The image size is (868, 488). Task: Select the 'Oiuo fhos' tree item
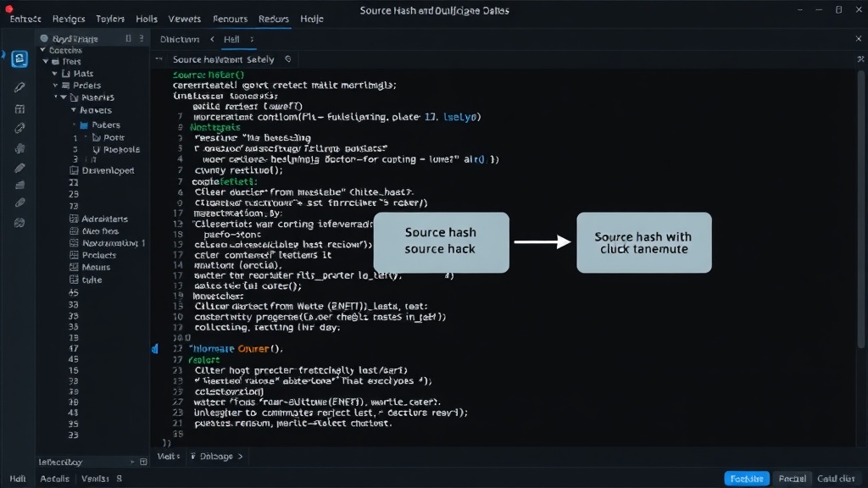tap(100, 230)
